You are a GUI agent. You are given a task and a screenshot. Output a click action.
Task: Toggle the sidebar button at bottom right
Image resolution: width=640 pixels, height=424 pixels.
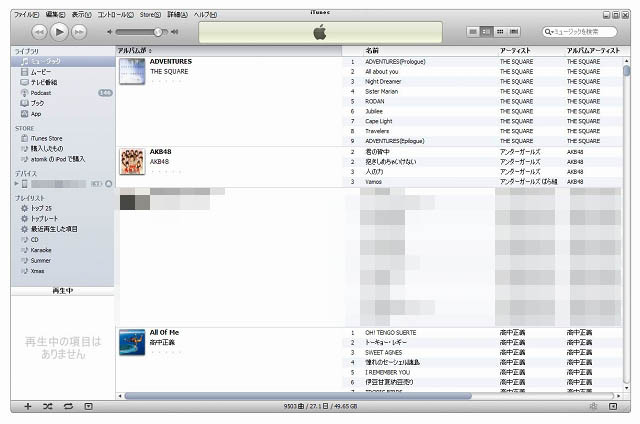tap(613, 406)
